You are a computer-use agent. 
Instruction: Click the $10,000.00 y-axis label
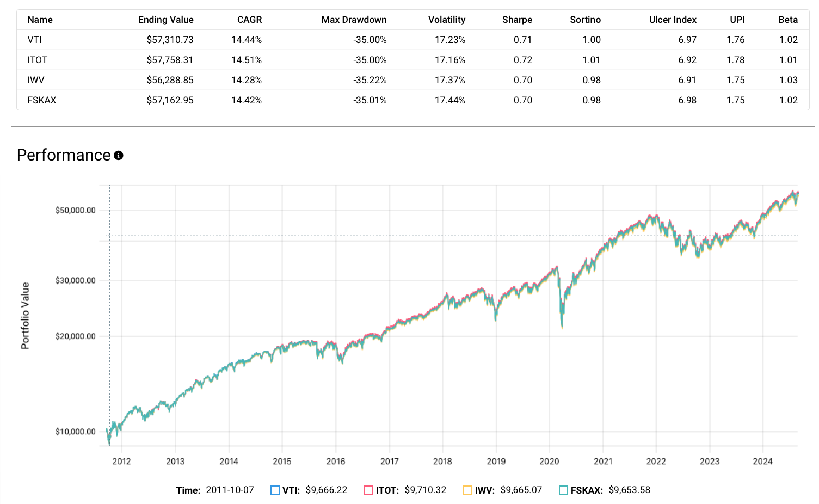tap(76, 432)
